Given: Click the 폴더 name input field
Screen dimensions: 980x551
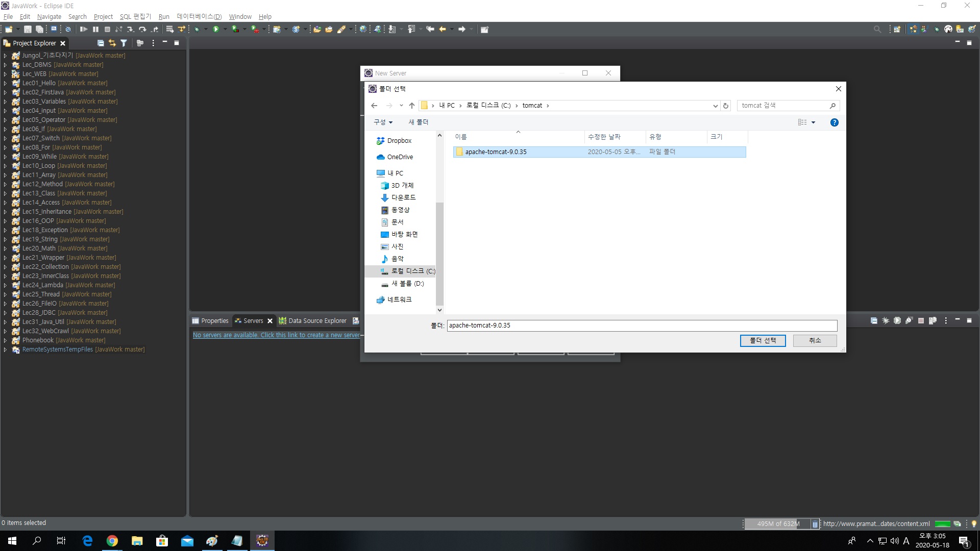Looking at the screenshot, I should click(642, 325).
